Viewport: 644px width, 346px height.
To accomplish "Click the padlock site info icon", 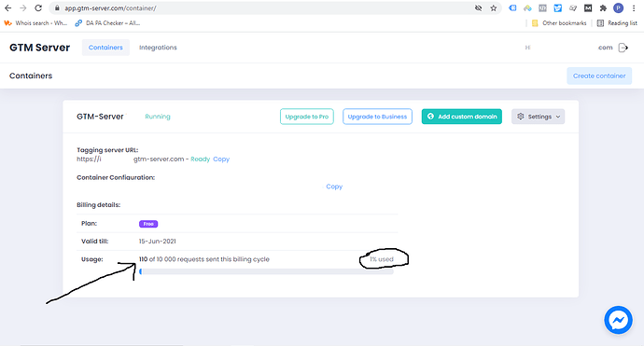I will [57, 8].
